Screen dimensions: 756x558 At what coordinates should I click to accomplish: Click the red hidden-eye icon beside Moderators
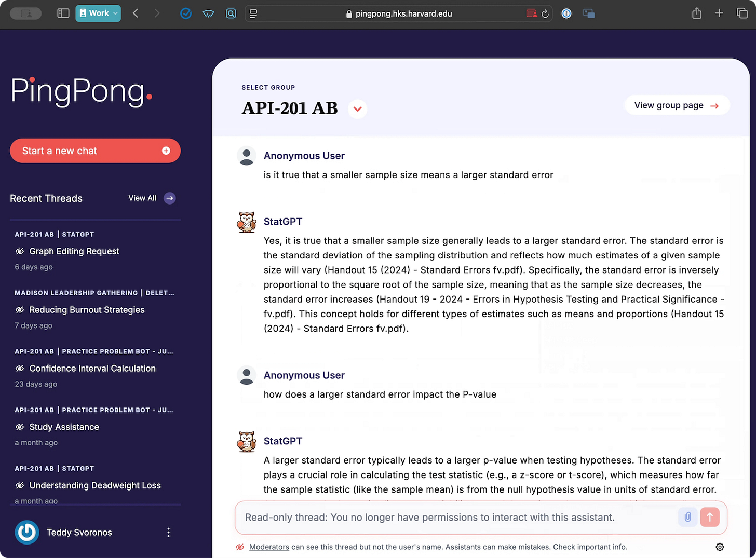pyautogui.click(x=240, y=547)
